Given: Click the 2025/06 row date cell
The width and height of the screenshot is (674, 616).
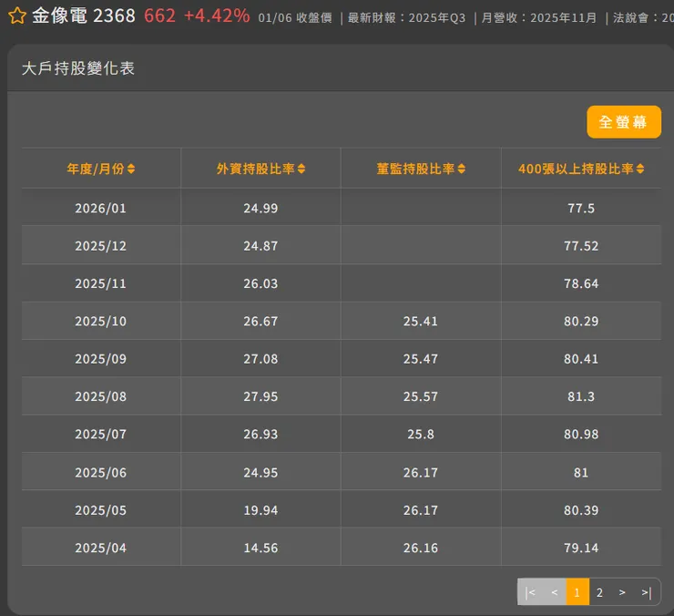Looking at the screenshot, I should click(100, 473).
